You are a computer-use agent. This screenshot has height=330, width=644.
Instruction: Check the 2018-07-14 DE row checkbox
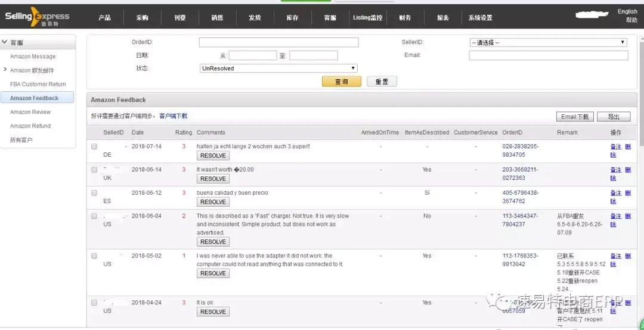pyautogui.click(x=94, y=146)
